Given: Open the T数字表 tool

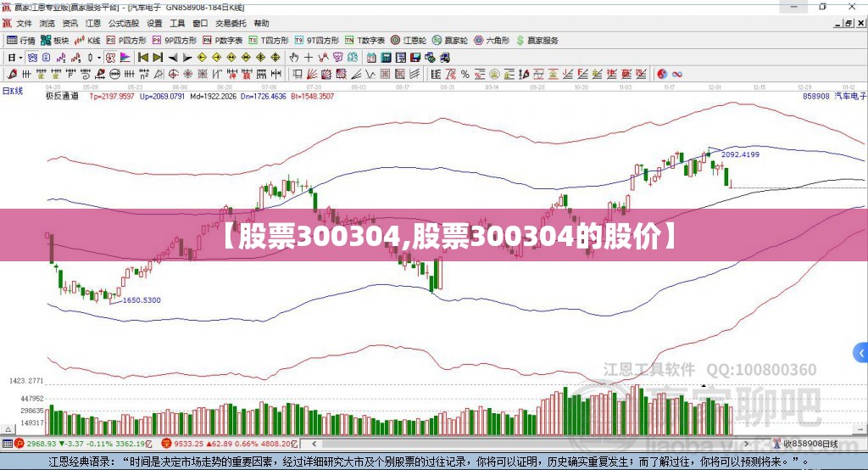Looking at the screenshot, I should (364, 41).
